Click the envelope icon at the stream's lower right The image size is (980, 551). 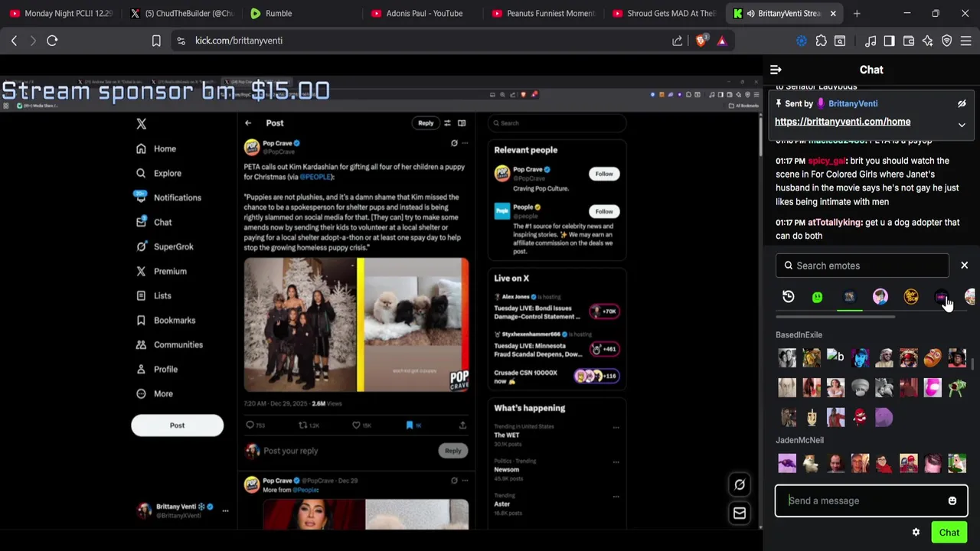(740, 514)
